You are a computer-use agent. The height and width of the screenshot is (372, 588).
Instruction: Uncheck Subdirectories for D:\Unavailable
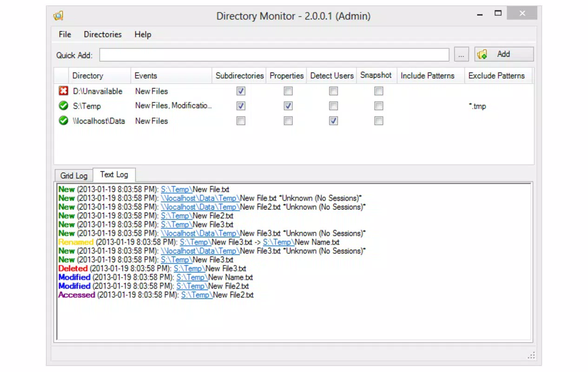pyautogui.click(x=241, y=91)
